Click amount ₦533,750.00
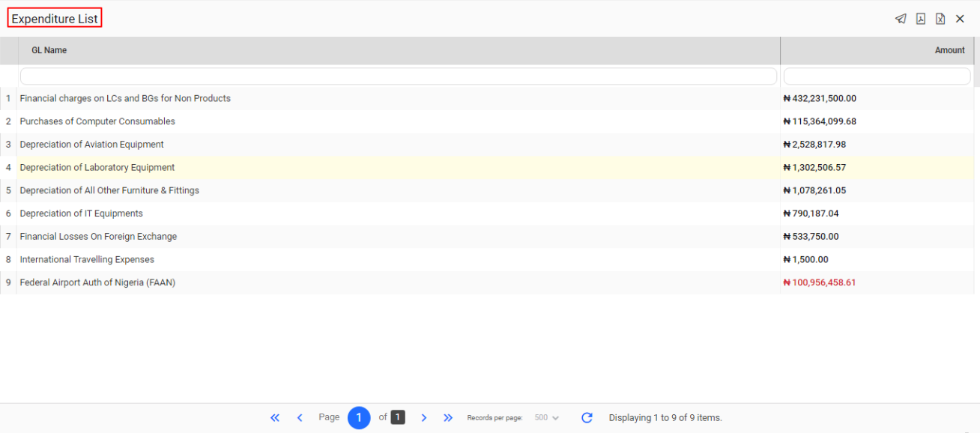The image size is (980, 433). [x=811, y=237]
